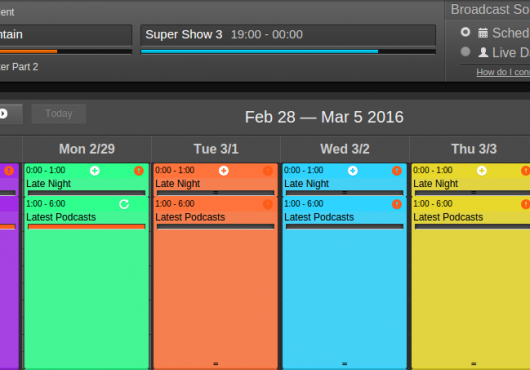The image size is (530, 370).
Task: Click the plus icon on Thursday Late Night
Action: (x=482, y=171)
